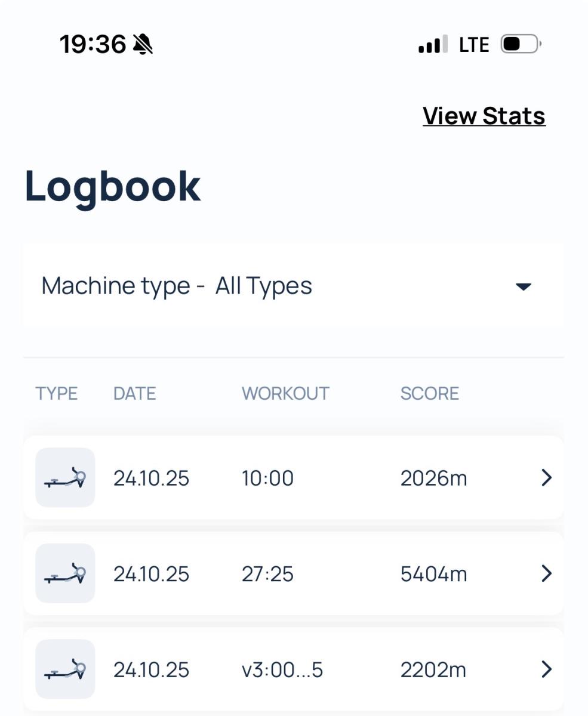588x716 pixels.
Task: Tap the muted bell icon in status bar
Action: point(143,44)
